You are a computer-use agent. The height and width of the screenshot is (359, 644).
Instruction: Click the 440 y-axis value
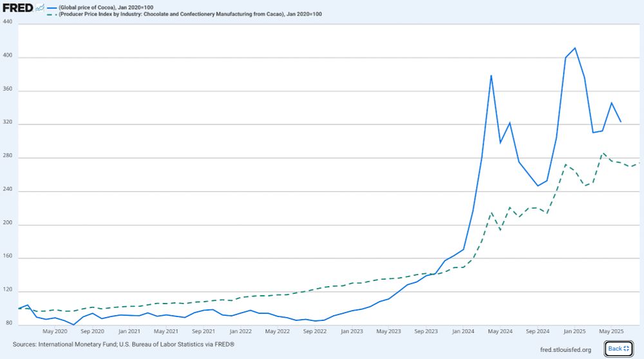click(7, 22)
